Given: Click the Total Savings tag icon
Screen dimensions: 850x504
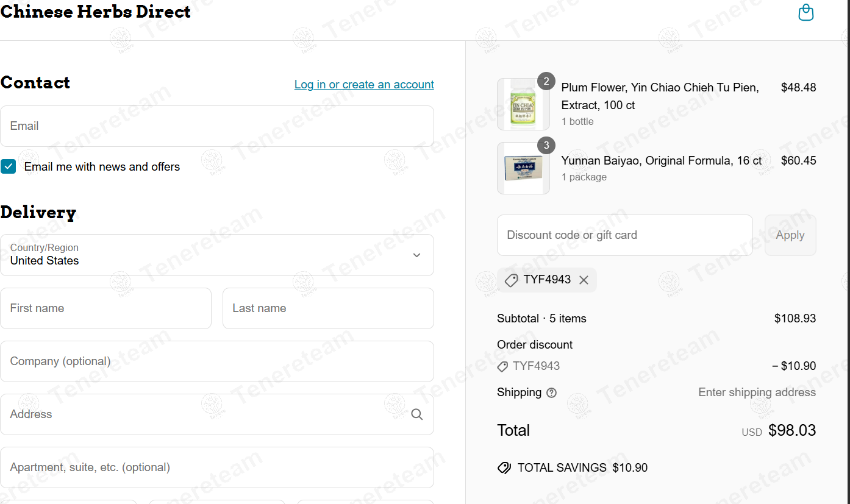Looking at the screenshot, I should [x=504, y=468].
